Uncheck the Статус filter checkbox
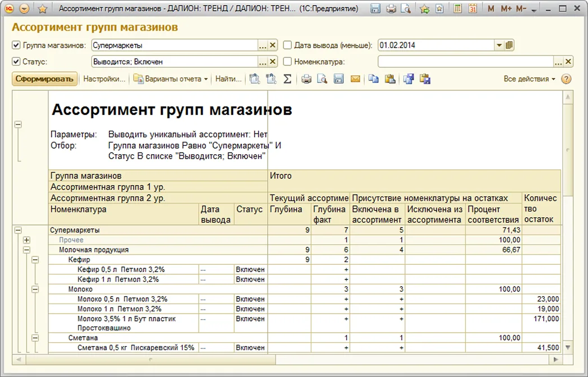 pos(16,62)
